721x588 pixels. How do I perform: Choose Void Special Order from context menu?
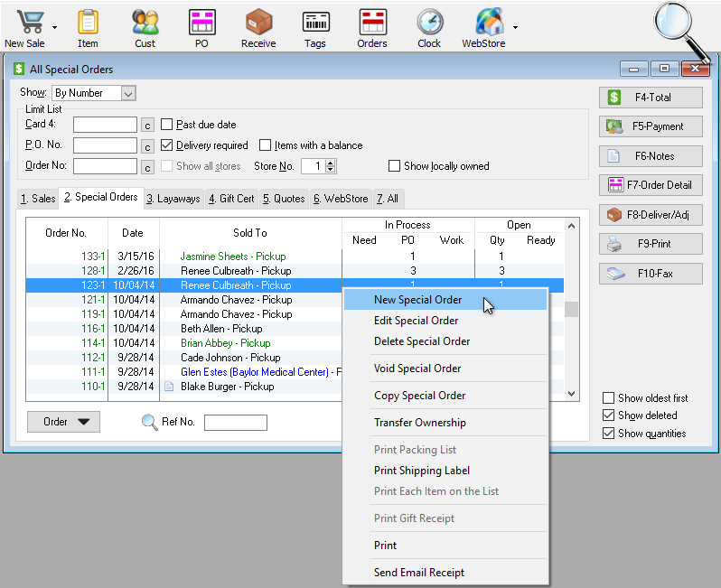point(417,369)
